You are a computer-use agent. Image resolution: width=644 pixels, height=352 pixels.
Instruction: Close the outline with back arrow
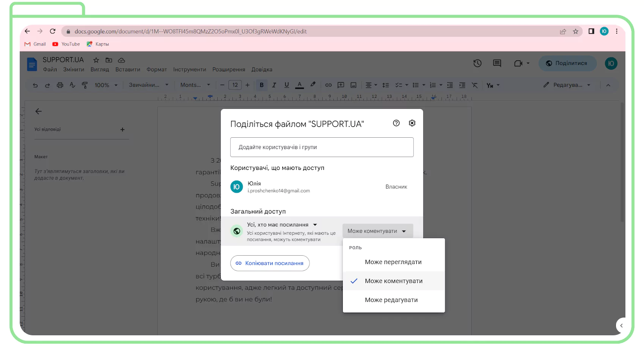[x=38, y=111]
